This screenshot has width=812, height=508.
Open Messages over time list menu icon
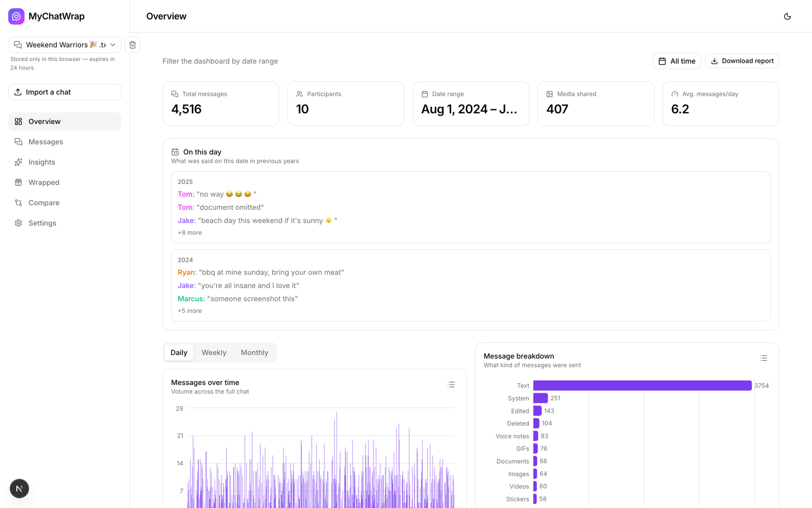point(451,385)
